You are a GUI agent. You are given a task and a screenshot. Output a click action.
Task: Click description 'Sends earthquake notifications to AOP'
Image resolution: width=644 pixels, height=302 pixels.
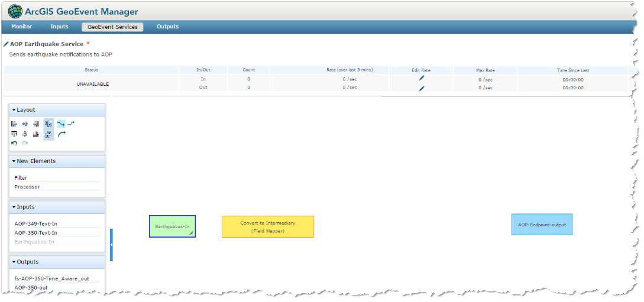tap(60, 54)
